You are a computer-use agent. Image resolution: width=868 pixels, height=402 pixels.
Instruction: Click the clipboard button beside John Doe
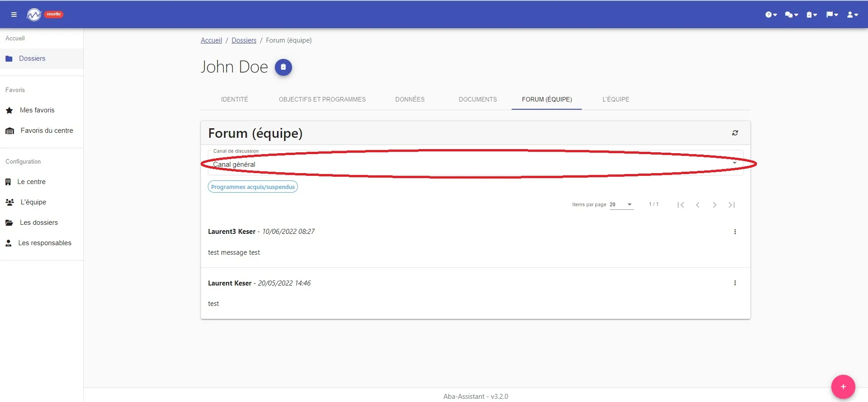click(x=283, y=67)
